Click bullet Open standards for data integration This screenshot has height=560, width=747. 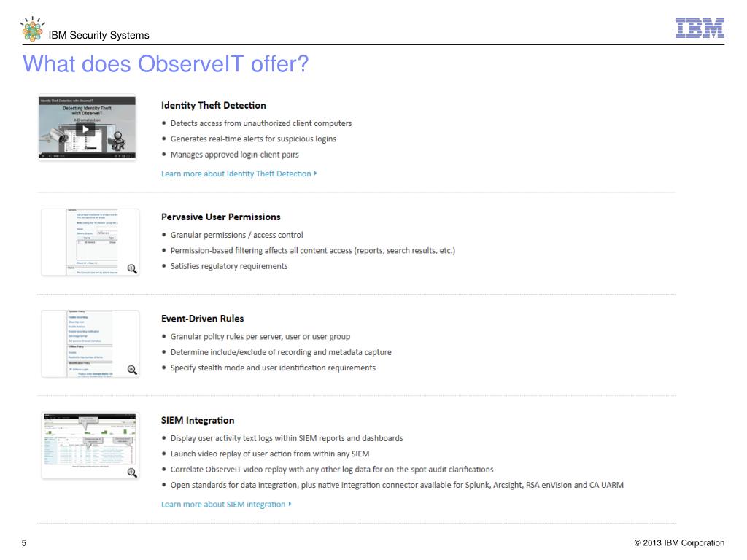click(397, 485)
